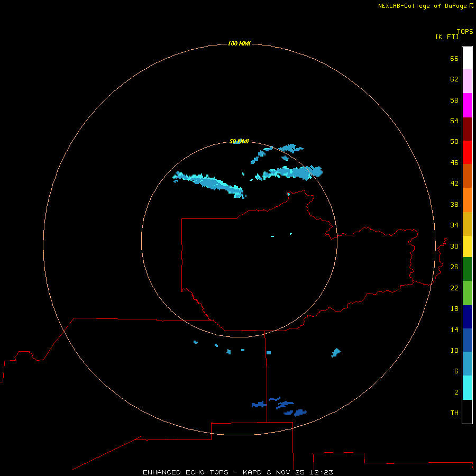Select the "TOPS" legend heading
Viewport: 476px width, 476px height.
pyautogui.click(x=465, y=31)
